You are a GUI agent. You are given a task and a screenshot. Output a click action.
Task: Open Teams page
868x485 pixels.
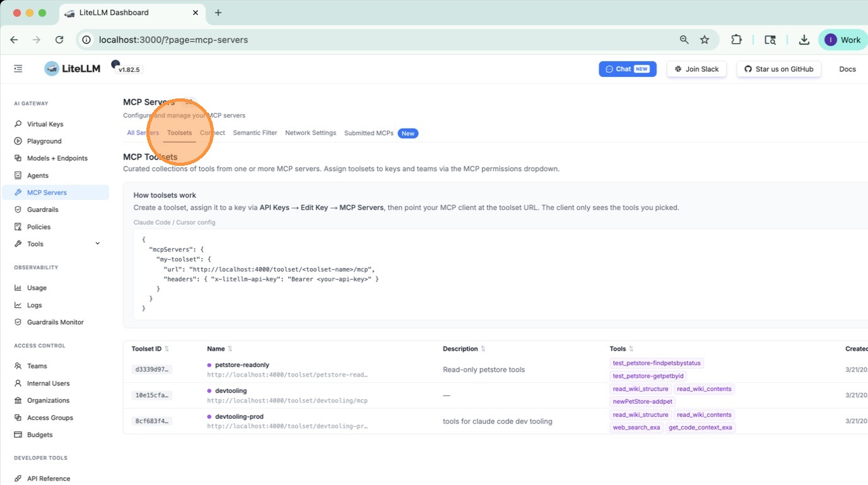click(x=37, y=366)
